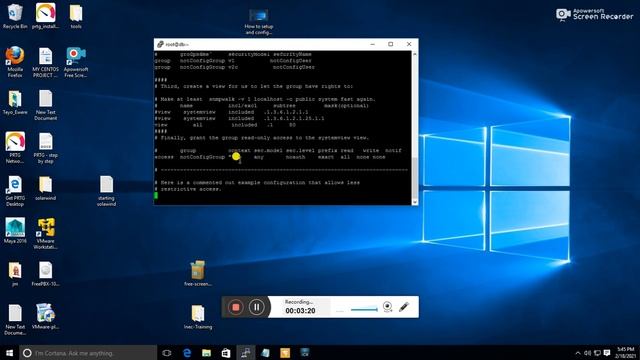Select the pencil annotation tool

click(404, 307)
